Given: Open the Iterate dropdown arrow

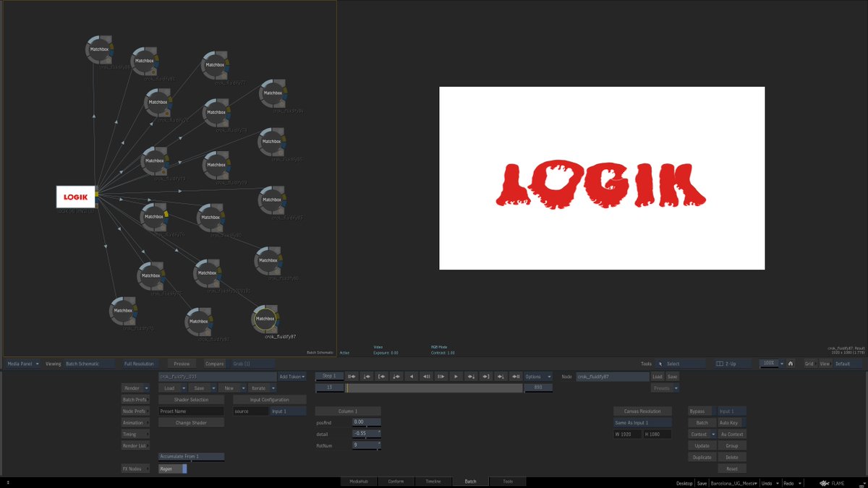Looking at the screenshot, I should click(x=273, y=388).
